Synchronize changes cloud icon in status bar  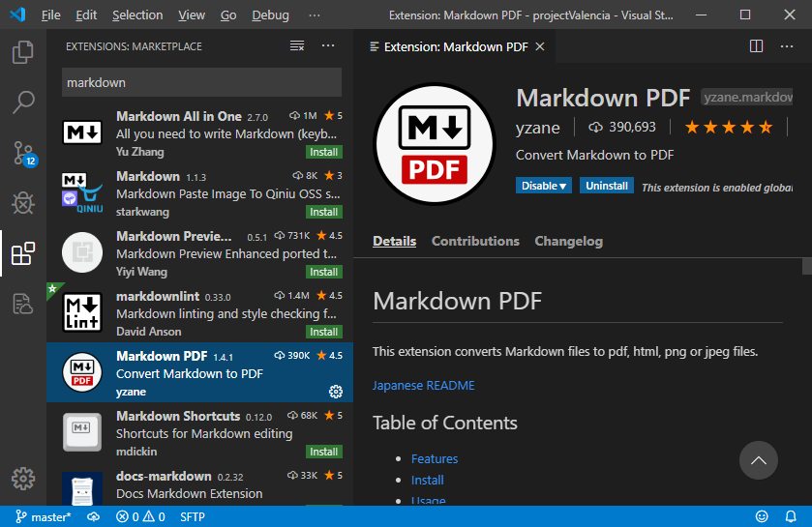coord(94,516)
